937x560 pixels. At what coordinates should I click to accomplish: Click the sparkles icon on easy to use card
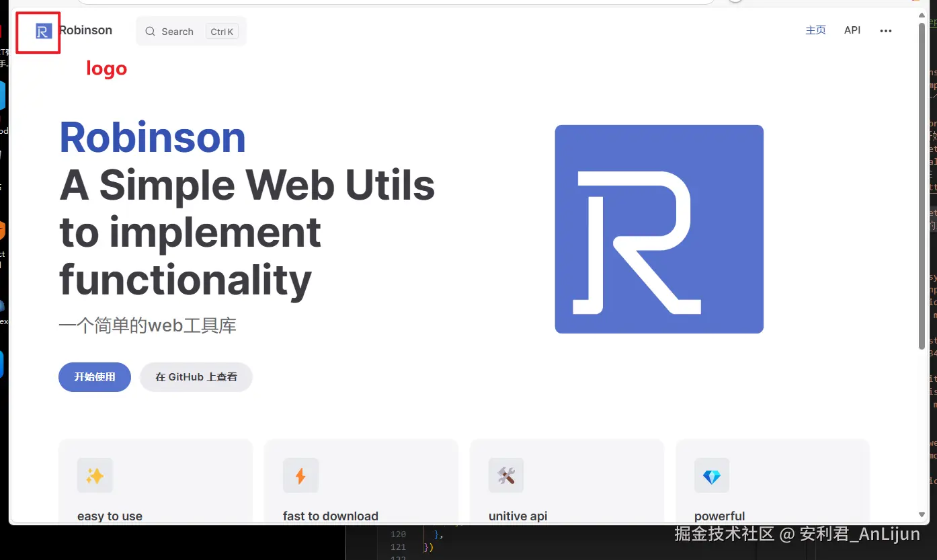[95, 476]
